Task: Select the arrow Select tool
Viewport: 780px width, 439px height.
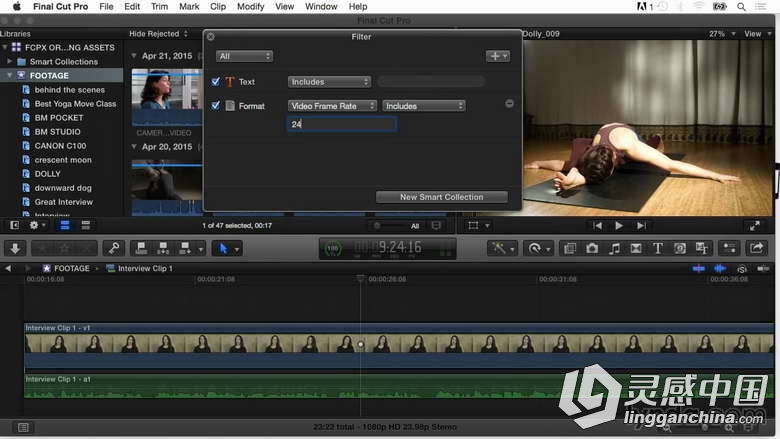Action: click(x=223, y=248)
